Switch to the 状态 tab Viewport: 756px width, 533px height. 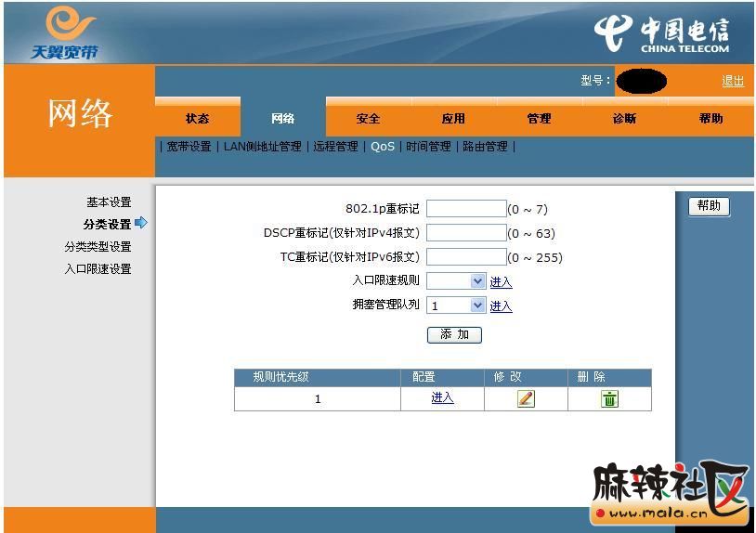point(197,119)
